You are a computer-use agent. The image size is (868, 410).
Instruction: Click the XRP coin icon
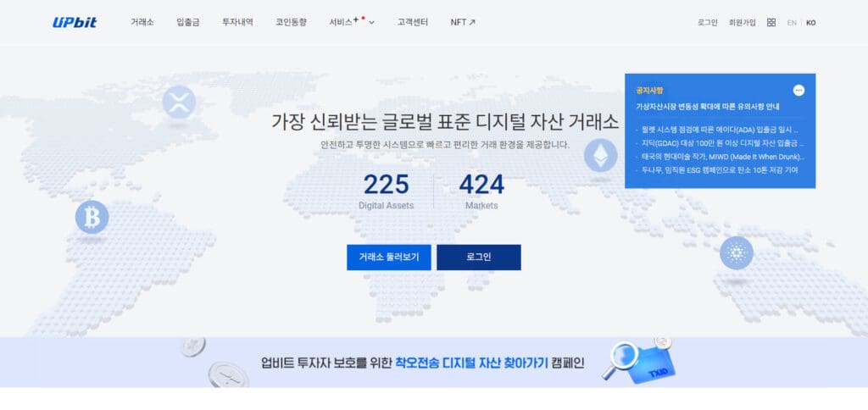179,102
